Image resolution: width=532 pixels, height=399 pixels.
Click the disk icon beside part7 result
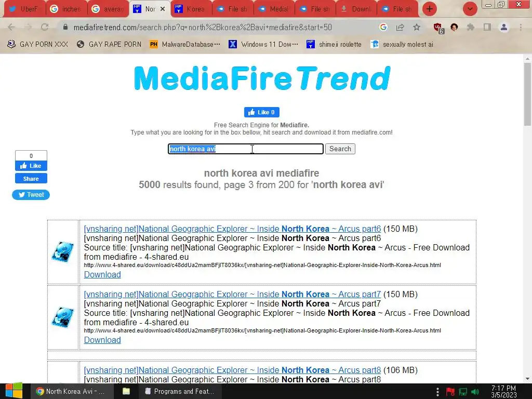(63, 317)
